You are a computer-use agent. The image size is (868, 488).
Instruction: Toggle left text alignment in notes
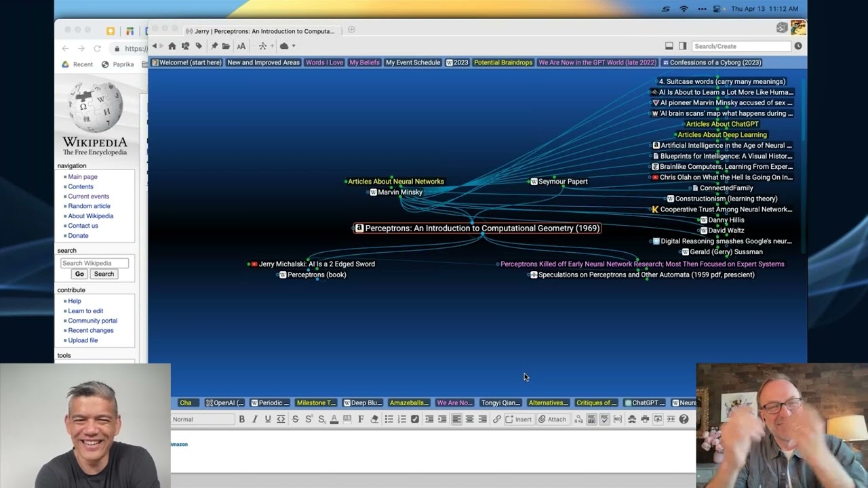tap(456, 420)
